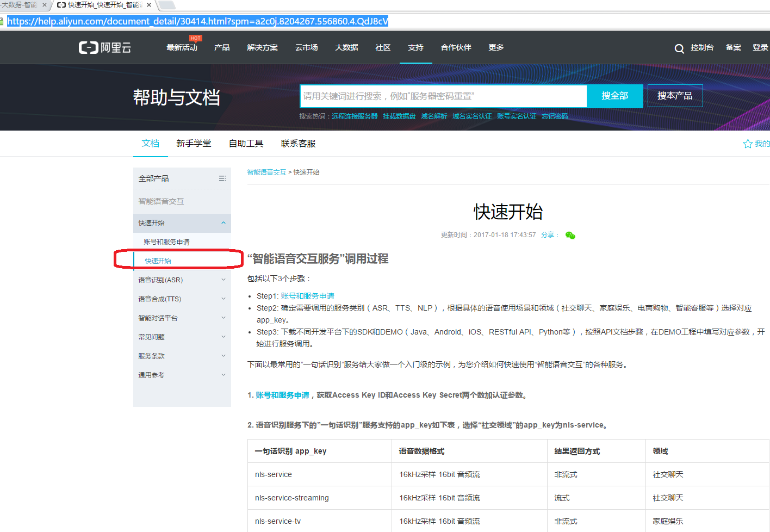Image resolution: width=770 pixels, height=532 pixels.
Task: Click the 搜本产品 search button
Action: 675,96
